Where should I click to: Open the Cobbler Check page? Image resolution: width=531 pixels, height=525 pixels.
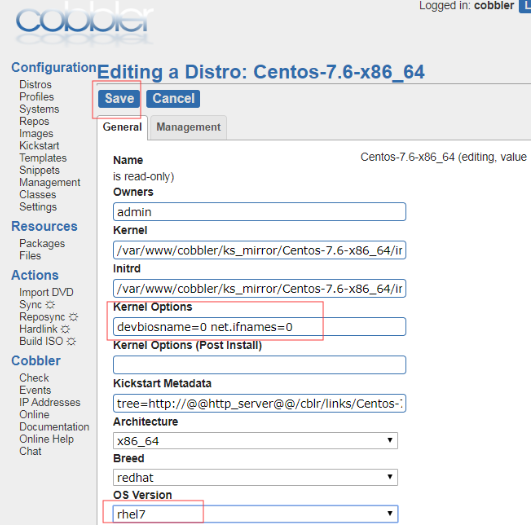click(x=34, y=378)
